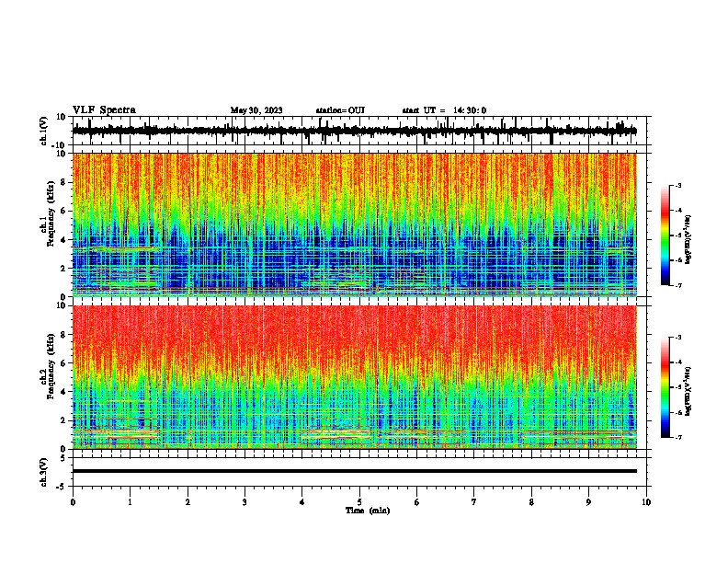
Task: Click the "-3" label on ch.1 color bar
Action: [677, 185]
